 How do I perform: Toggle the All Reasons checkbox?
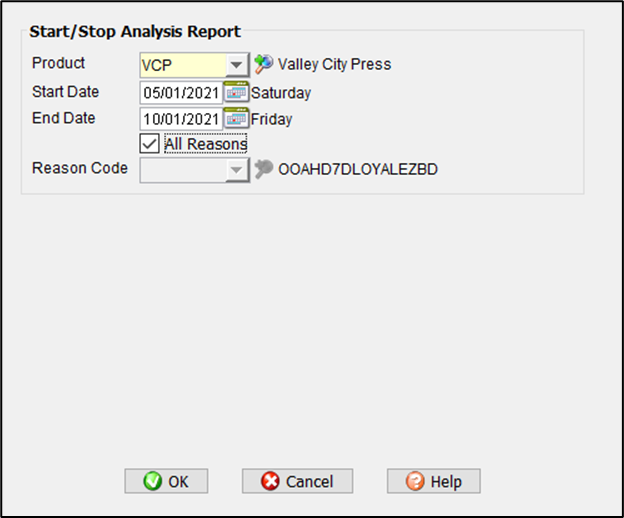point(149,144)
